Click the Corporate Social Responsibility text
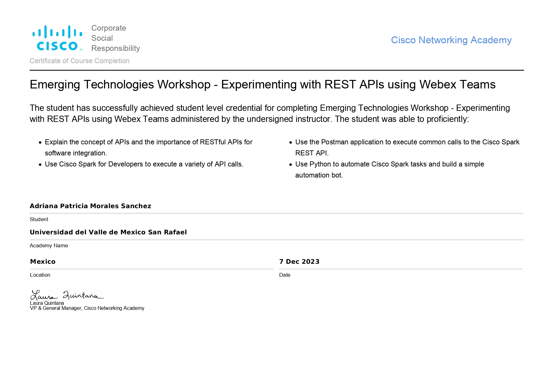This screenshot has width=554, height=392. [115, 38]
